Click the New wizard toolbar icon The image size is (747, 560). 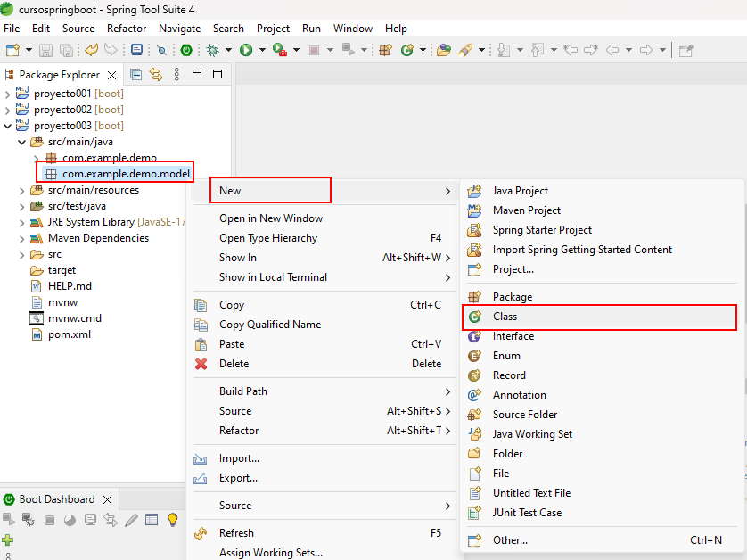pos(12,50)
